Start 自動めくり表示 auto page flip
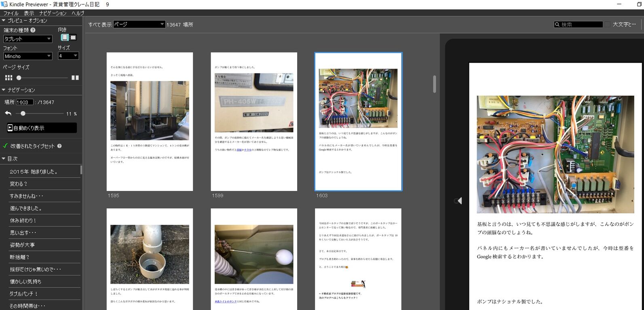 coord(41,128)
